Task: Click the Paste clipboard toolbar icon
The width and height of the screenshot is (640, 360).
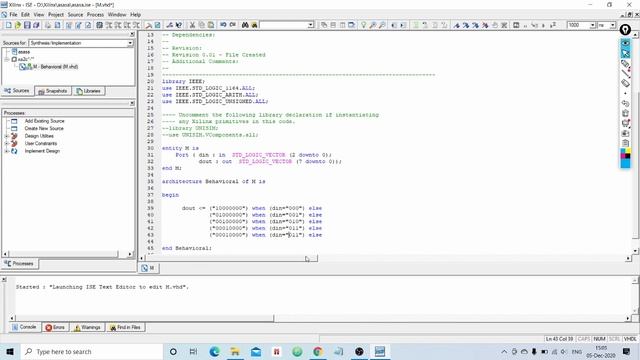Action: coord(211,25)
